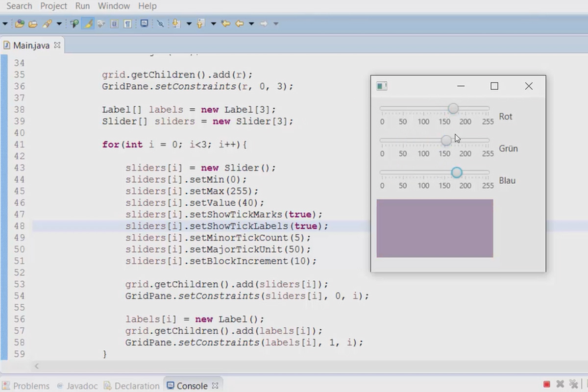Click the Rot slider thumb

(x=453, y=108)
